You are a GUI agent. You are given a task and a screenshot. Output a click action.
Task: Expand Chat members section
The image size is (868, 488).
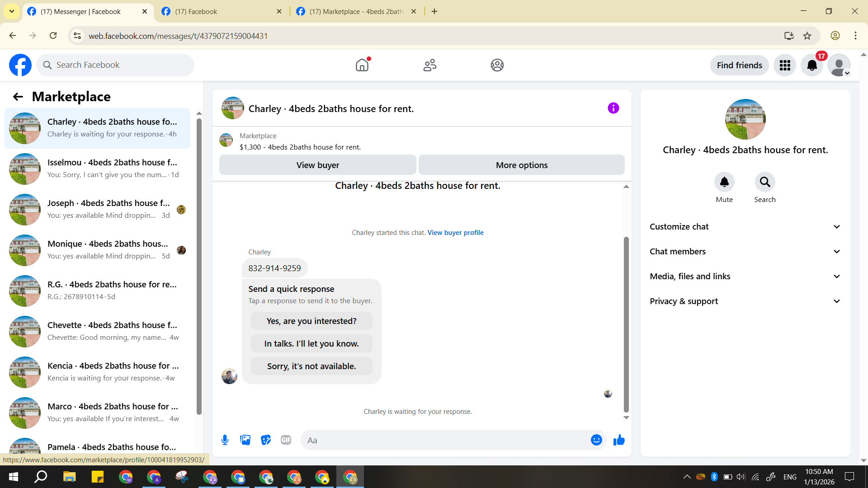(745, 252)
